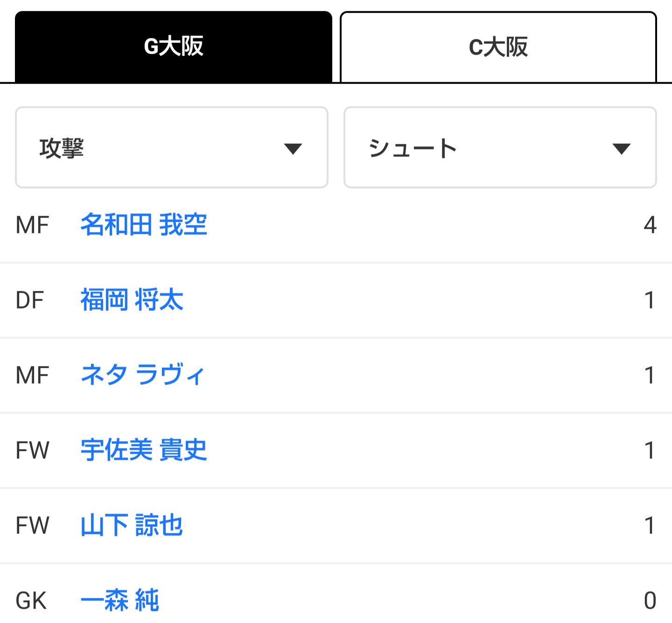Viewport: 672px width, 623px height.
Task: Open player 宇佐美 貴史 profile link
Action: (x=144, y=450)
